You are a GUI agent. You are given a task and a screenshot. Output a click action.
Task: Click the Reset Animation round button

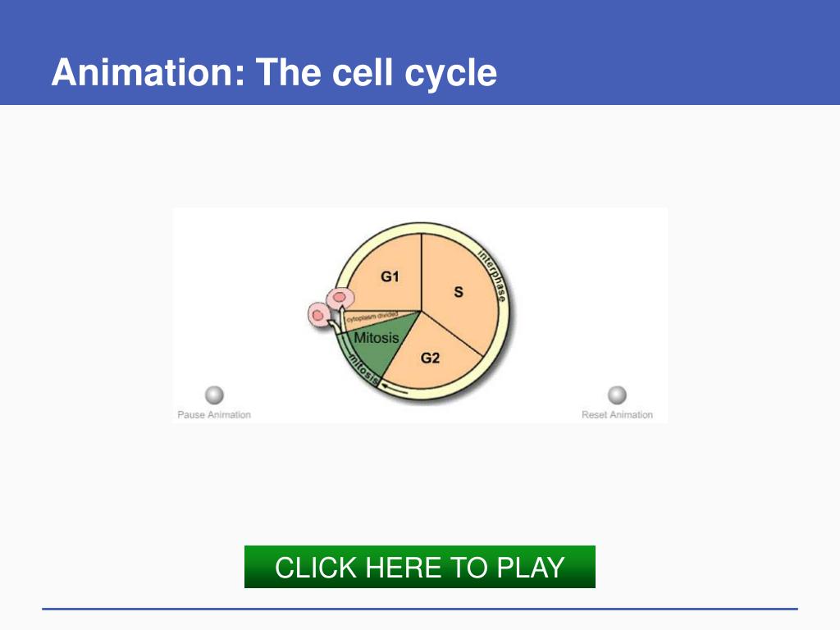(x=617, y=395)
